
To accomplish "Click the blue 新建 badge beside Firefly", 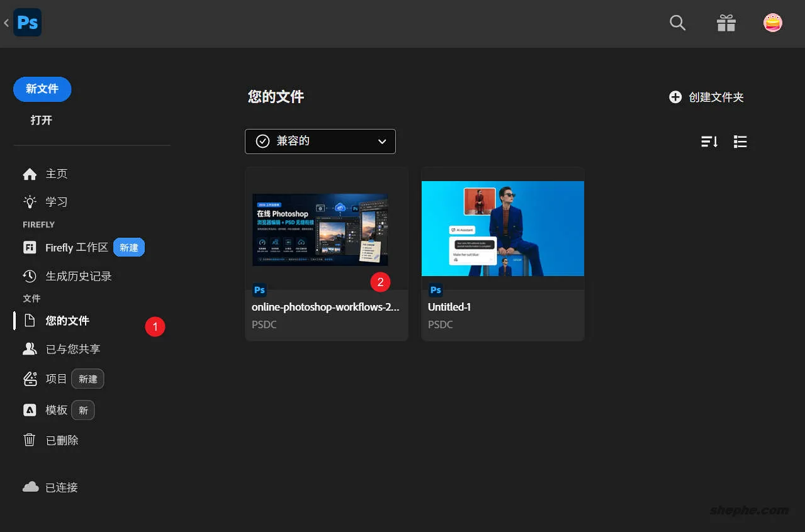I will pyautogui.click(x=129, y=248).
